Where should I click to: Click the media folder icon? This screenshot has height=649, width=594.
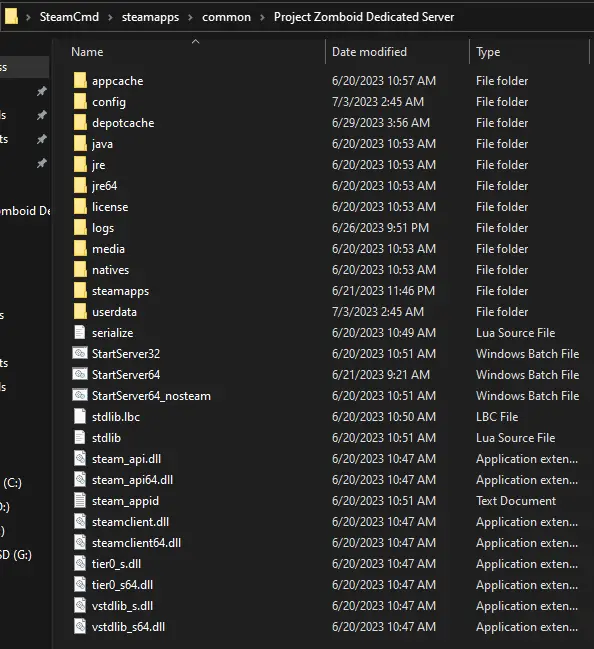coord(80,249)
